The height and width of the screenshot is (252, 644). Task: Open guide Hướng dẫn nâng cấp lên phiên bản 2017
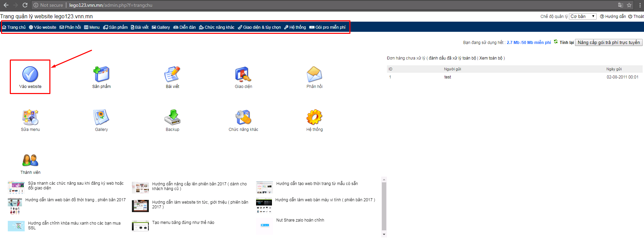coord(200,186)
